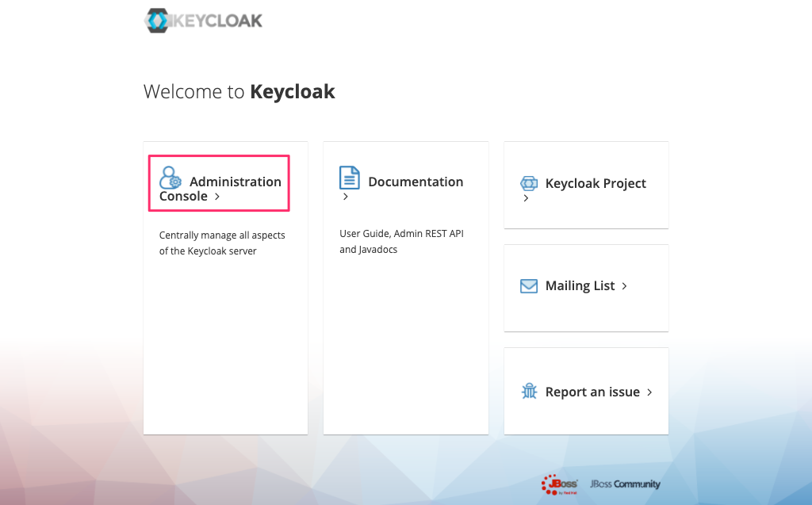Click the chevron next to Report an issue
Screen dimensions: 812x505
(x=649, y=392)
